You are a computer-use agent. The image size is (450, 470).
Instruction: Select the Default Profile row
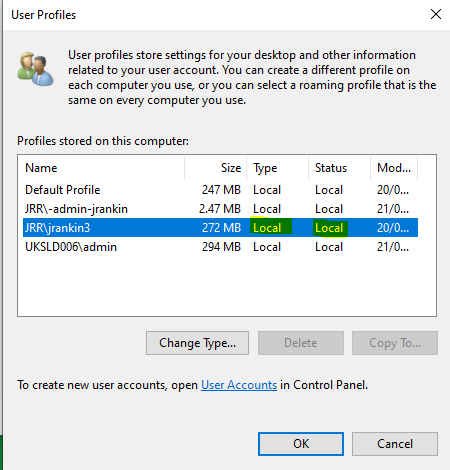coord(220,190)
